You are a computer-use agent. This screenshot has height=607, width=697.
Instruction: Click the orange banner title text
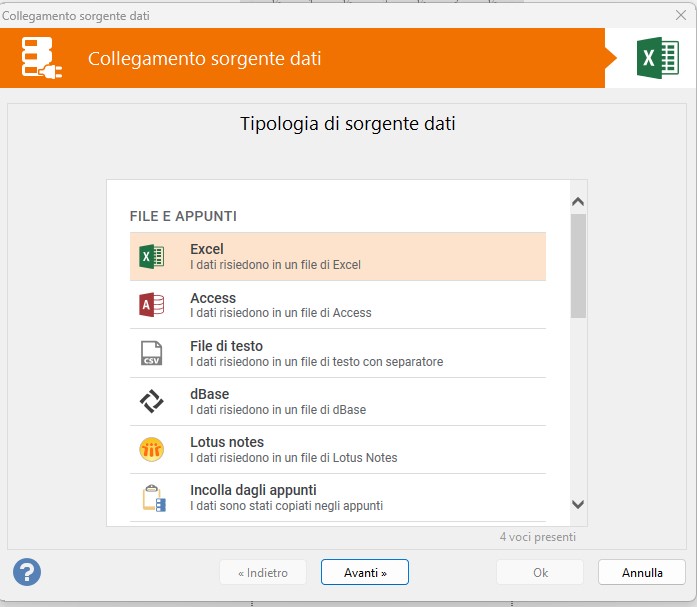tap(204, 59)
